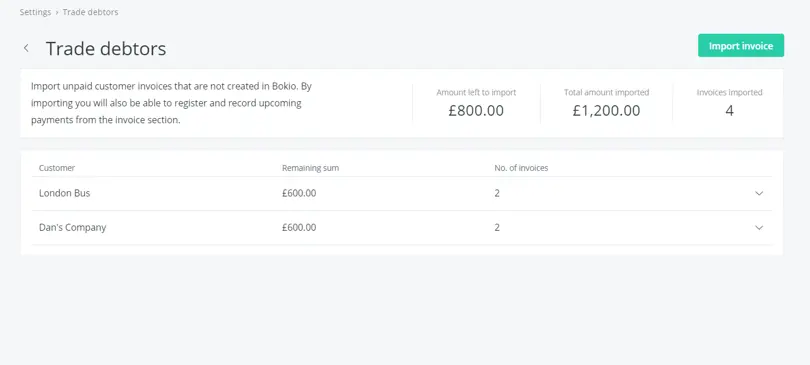Image resolution: width=810 pixels, height=365 pixels.
Task: Select the Dan's Company customer name
Action: pos(72,227)
